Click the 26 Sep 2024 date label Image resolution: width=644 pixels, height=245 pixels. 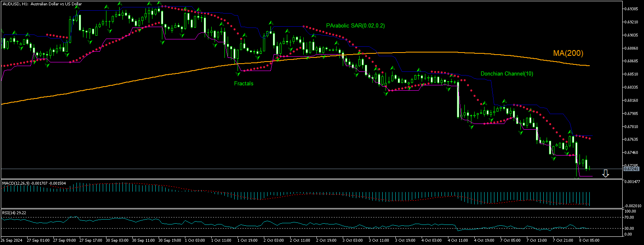tap(11, 239)
